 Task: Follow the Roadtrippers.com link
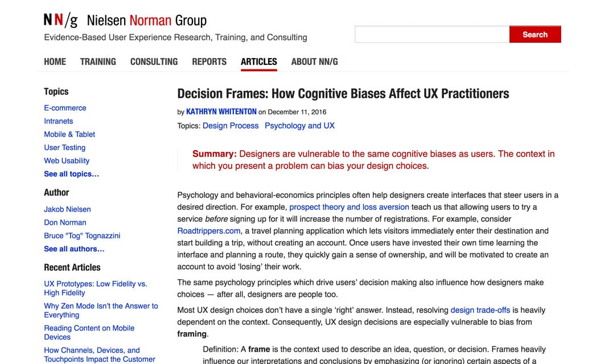208,231
